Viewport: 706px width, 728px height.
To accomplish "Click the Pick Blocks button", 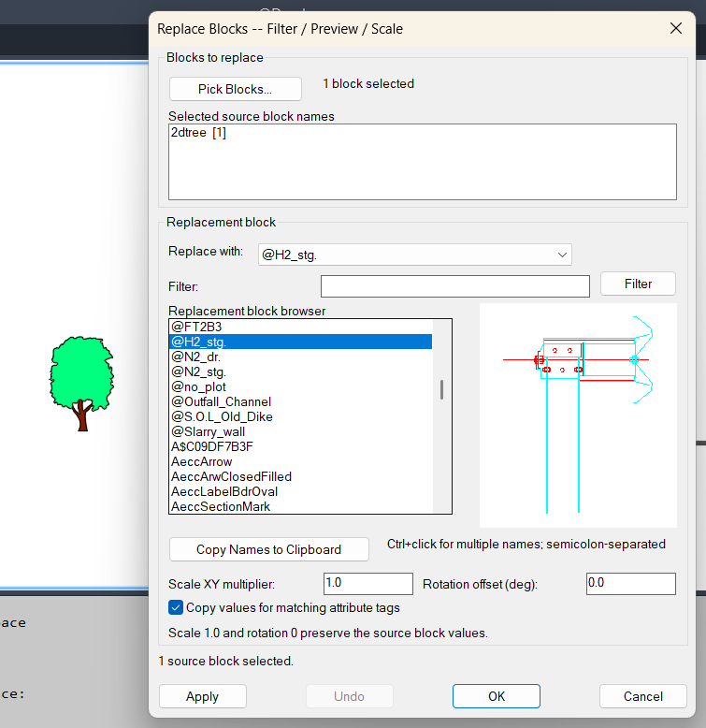I will pos(236,89).
